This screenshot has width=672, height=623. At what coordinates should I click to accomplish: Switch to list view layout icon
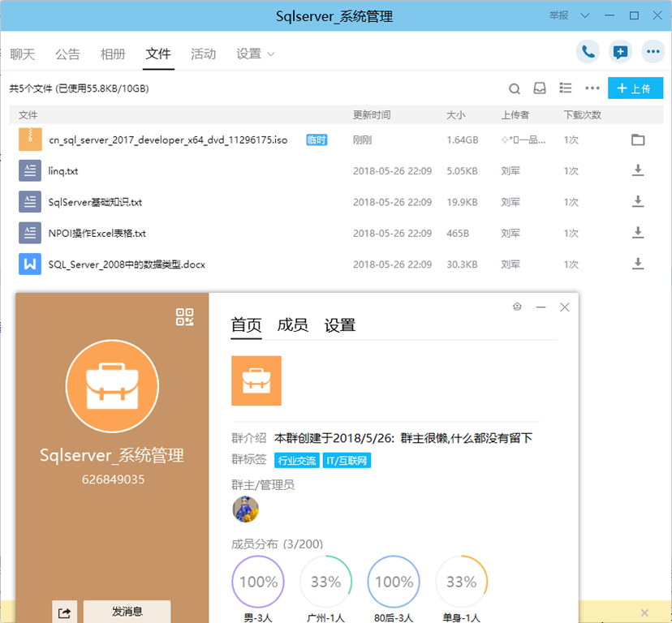pyautogui.click(x=566, y=88)
